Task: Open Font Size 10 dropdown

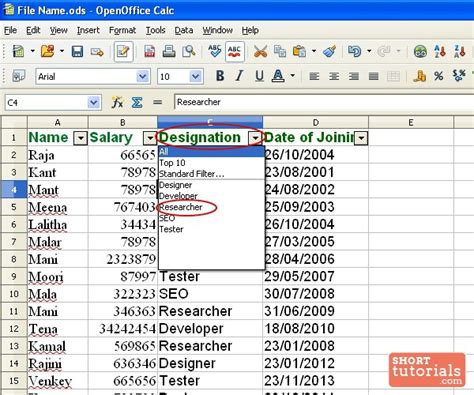Action: [x=196, y=77]
